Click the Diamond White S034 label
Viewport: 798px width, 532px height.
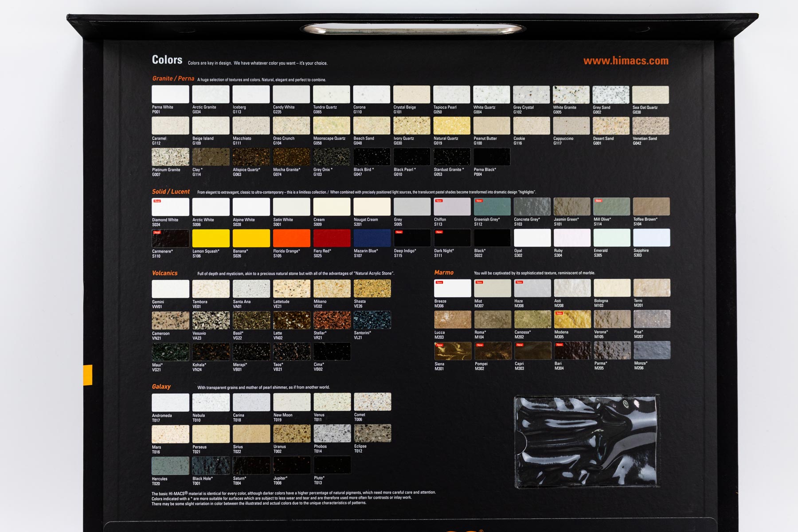[x=165, y=222]
